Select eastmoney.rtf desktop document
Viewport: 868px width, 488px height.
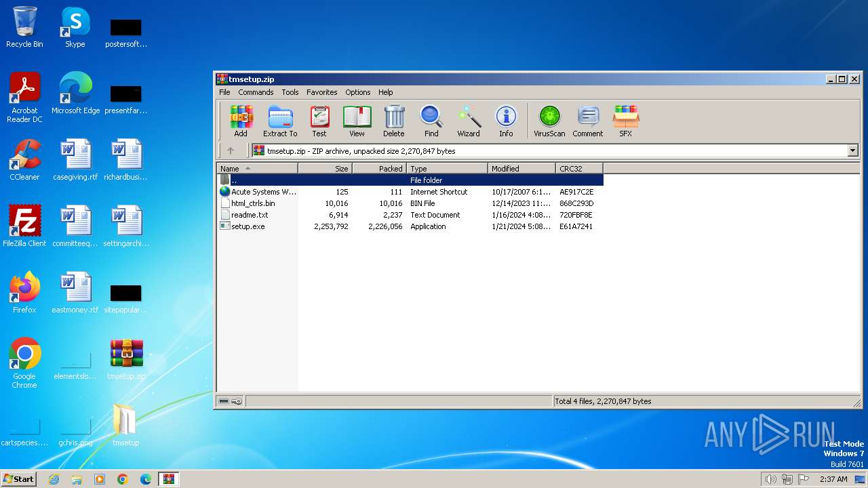pyautogui.click(x=75, y=293)
